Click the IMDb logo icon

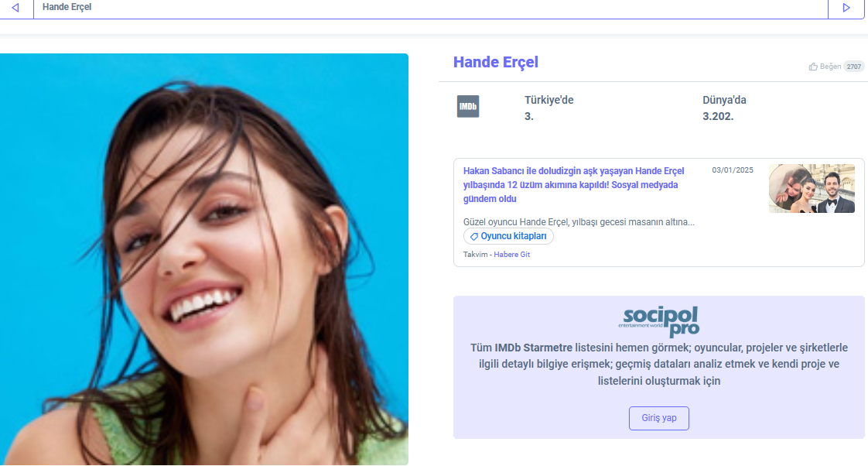point(468,106)
